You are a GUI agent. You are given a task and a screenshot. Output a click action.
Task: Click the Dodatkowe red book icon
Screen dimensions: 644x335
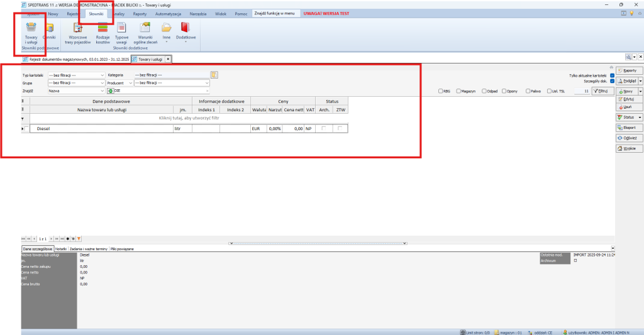click(185, 28)
